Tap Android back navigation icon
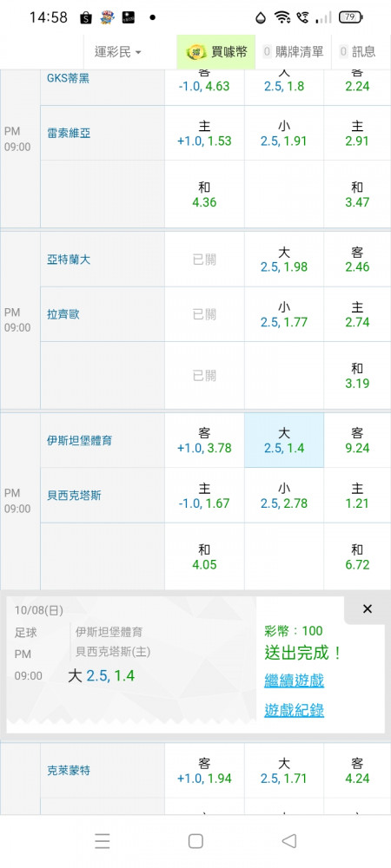Image resolution: width=391 pixels, height=868 pixels. click(288, 841)
